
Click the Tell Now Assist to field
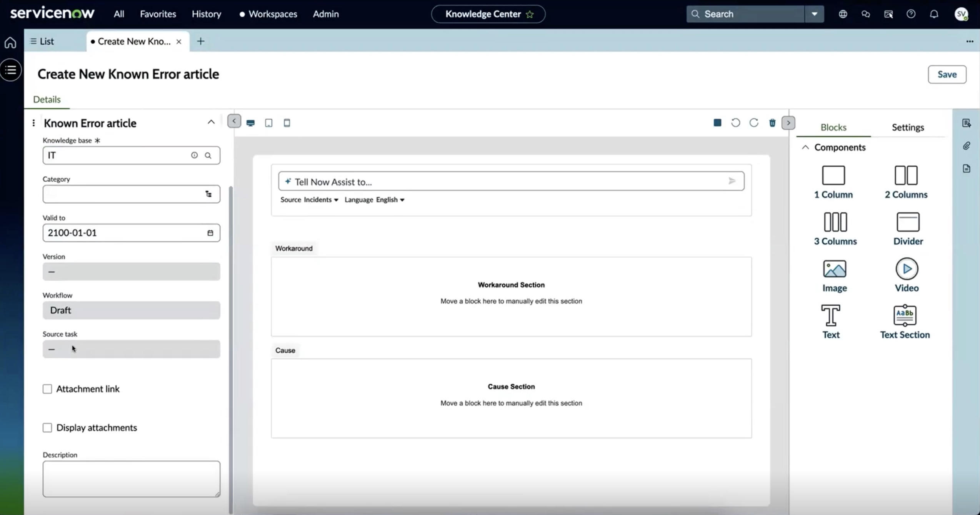coord(511,181)
